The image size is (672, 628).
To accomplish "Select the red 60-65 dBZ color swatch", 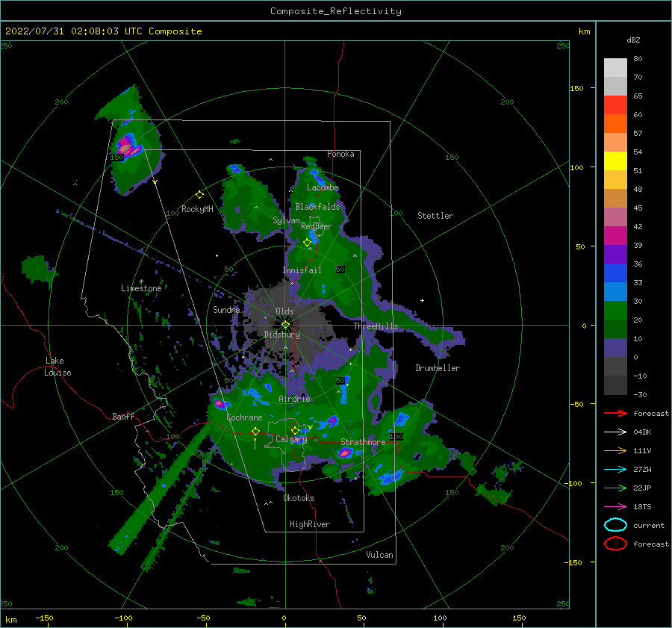I will [x=615, y=105].
